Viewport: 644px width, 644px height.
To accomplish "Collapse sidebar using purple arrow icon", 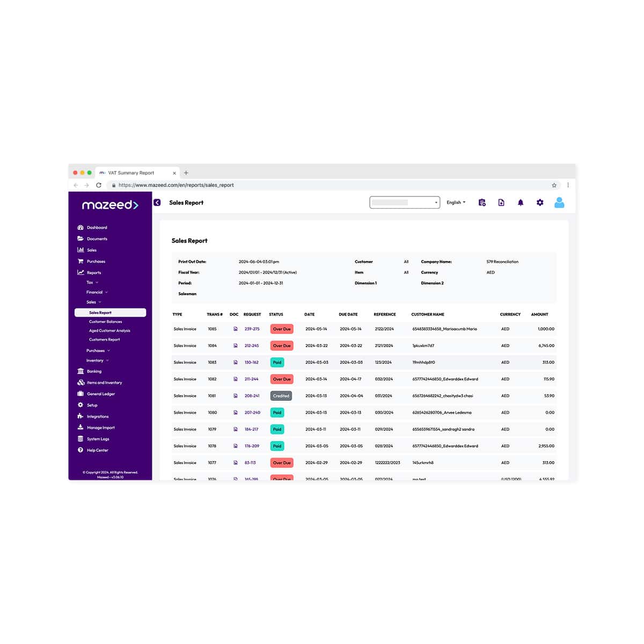I will (157, 203).
